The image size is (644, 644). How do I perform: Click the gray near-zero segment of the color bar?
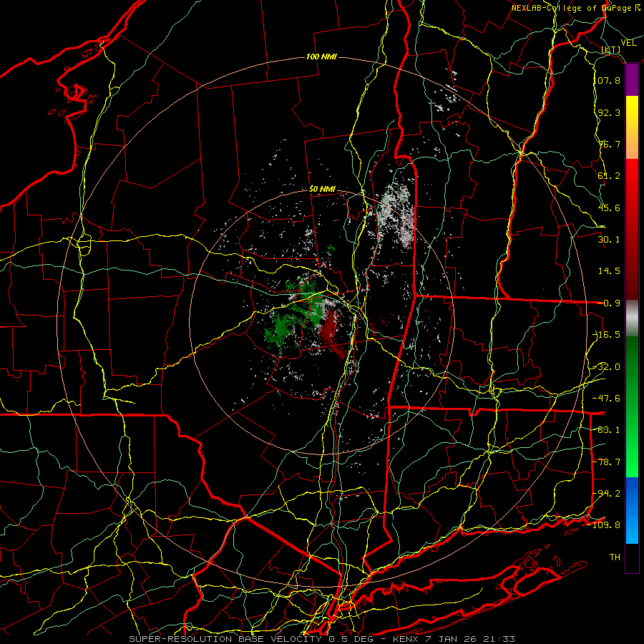point(632,318)
